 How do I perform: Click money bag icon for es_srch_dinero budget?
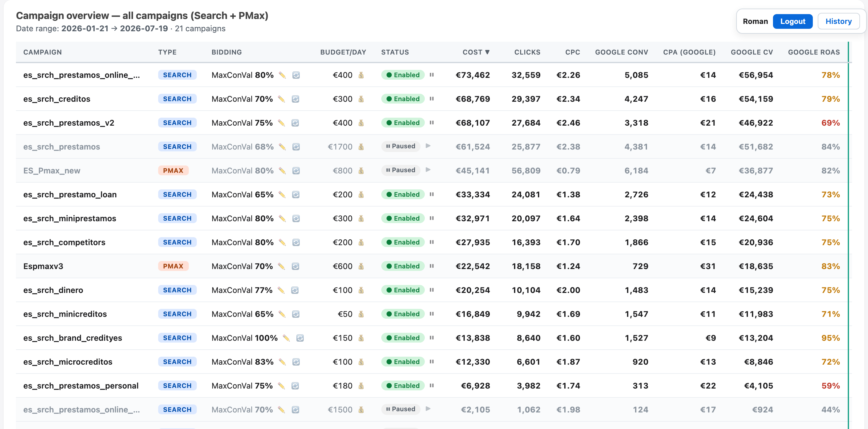[361, 290]
